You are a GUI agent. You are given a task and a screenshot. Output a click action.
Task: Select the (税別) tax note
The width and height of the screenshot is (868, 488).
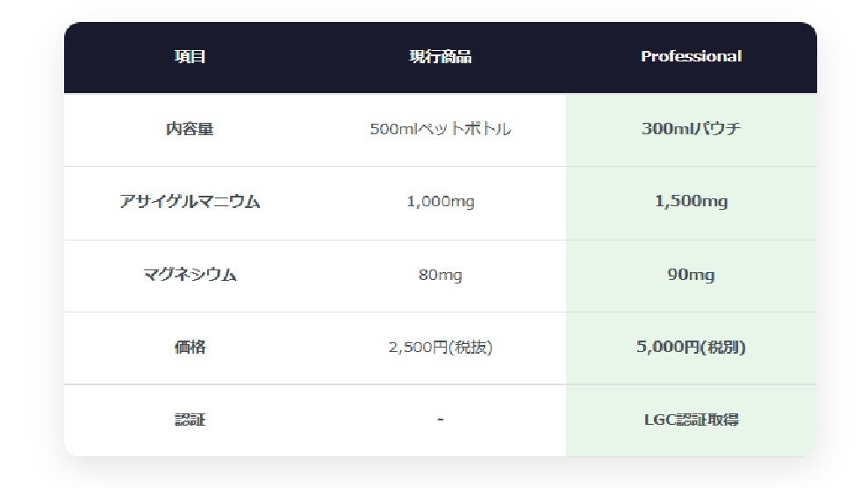[722, 348]
